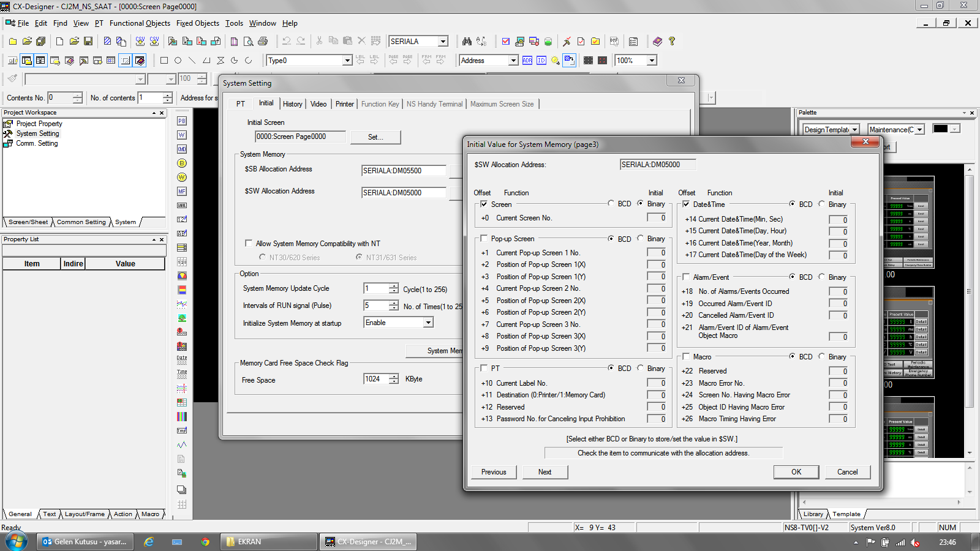This screenshot has width=980, height=551.
Task: Open the DesignTemplate palette dropdown
Action: click(x=854, y=129)
